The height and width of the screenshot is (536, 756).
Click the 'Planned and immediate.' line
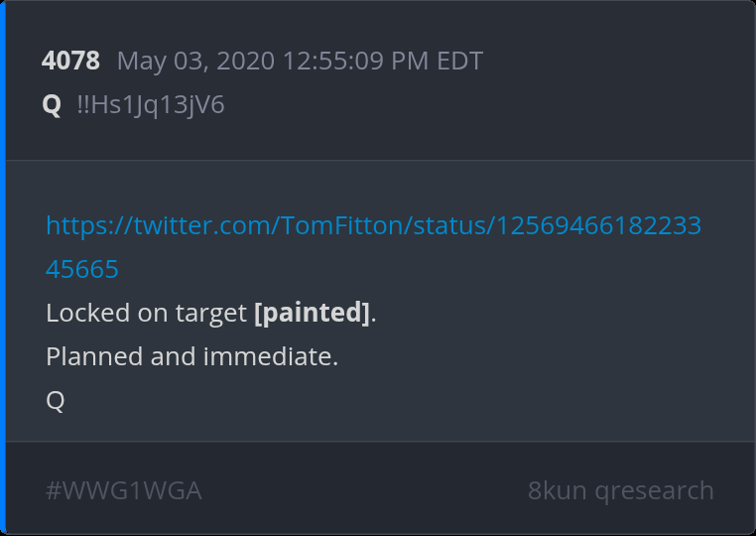point(192,356)
